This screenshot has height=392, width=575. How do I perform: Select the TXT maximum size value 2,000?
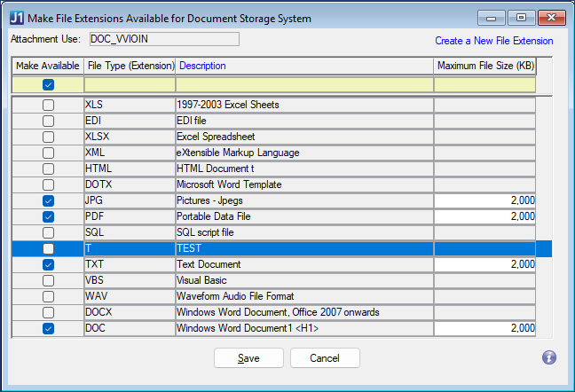(x=484, y=264)
